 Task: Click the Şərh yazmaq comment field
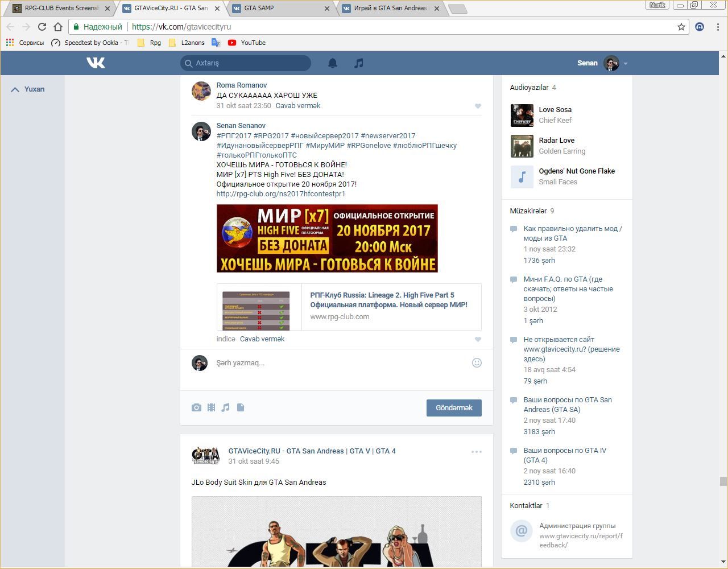coord(340,363)
